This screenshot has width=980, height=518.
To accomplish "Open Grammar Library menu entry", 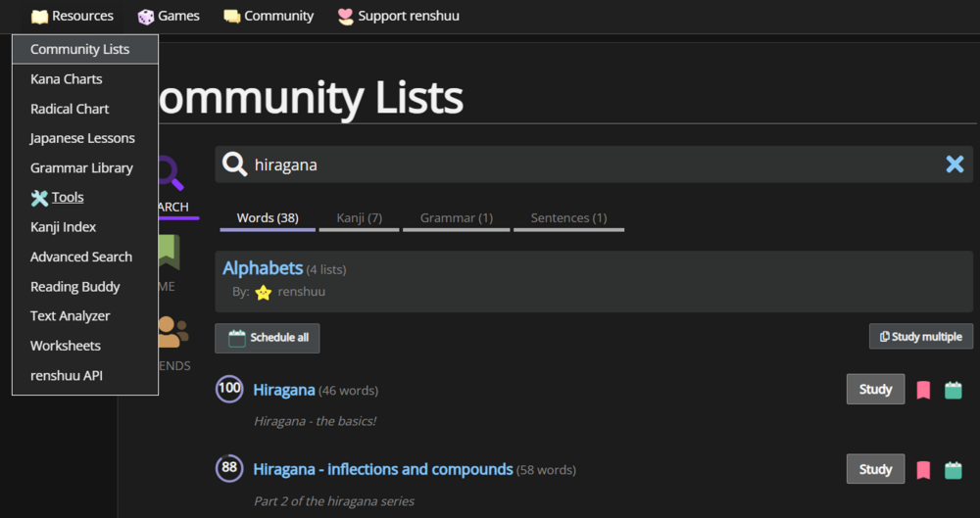I will click(x=81, y=168).
